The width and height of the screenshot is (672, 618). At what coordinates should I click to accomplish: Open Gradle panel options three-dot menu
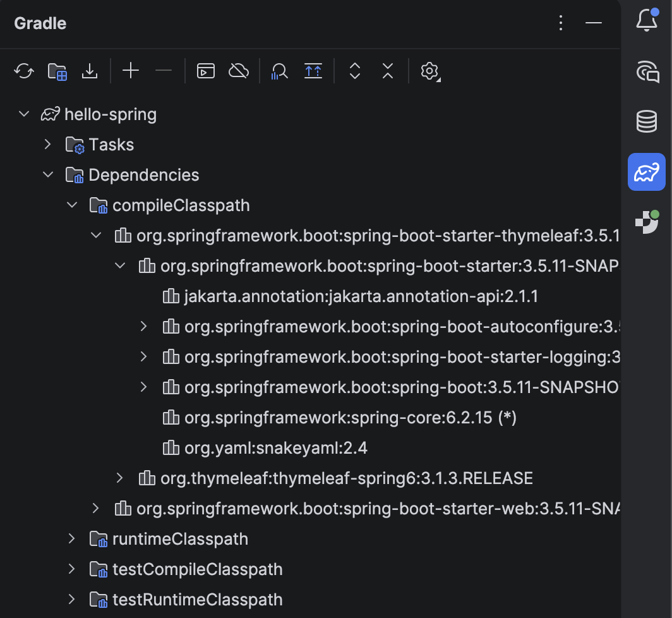coord(561,23)
